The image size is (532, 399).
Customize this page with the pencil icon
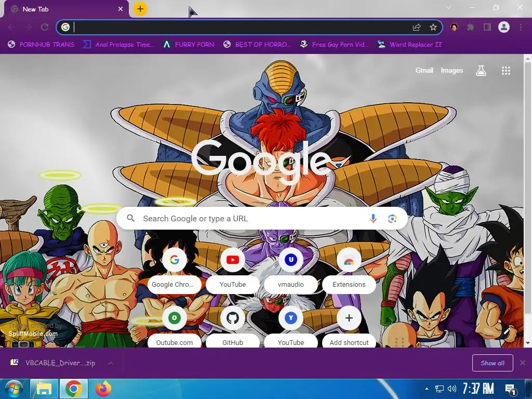coord(507,331)
